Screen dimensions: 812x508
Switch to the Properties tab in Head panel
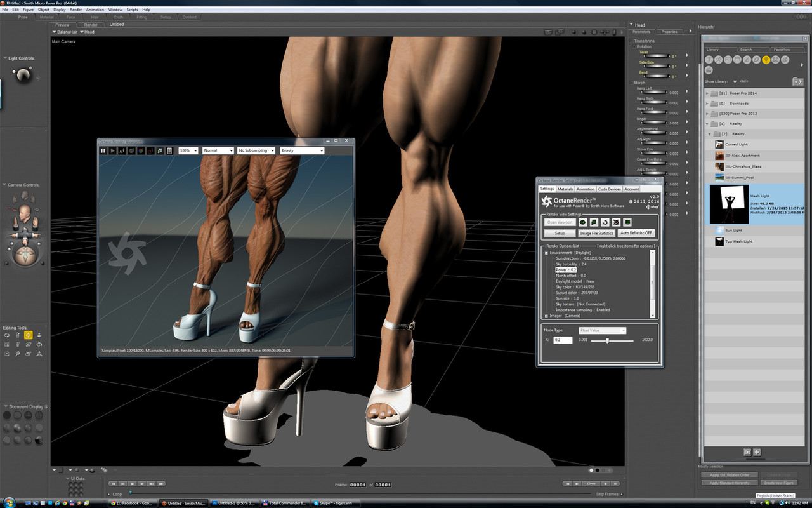click(669, 32)
